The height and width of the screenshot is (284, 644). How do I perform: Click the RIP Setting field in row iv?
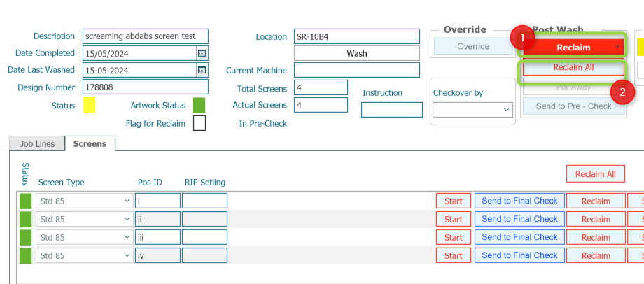pos(204,255)
